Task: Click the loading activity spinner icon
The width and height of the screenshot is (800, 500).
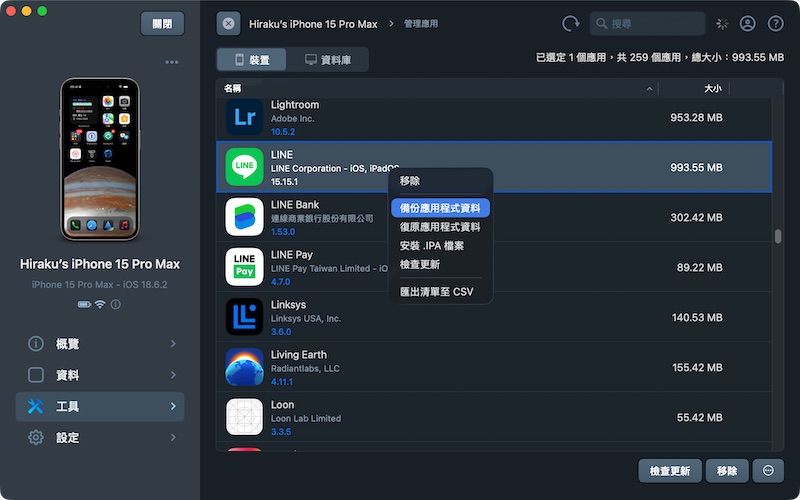Action: 722,23
